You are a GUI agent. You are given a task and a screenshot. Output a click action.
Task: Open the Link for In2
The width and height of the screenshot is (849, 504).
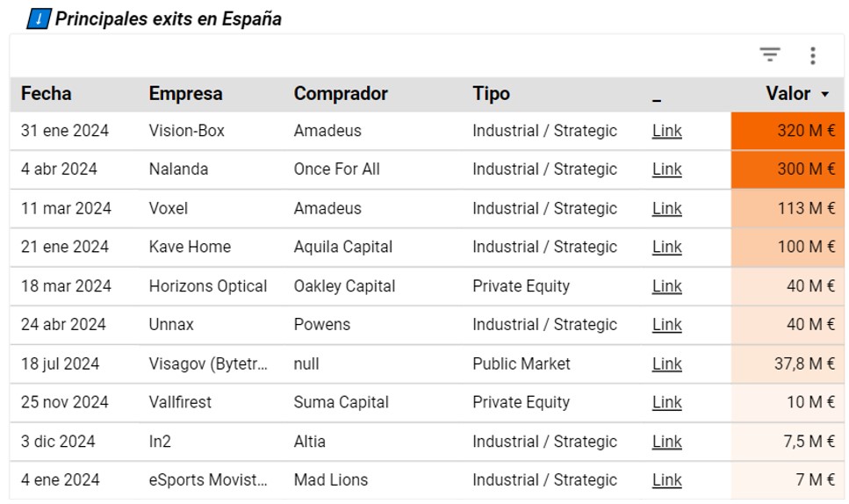coord(666,442)
